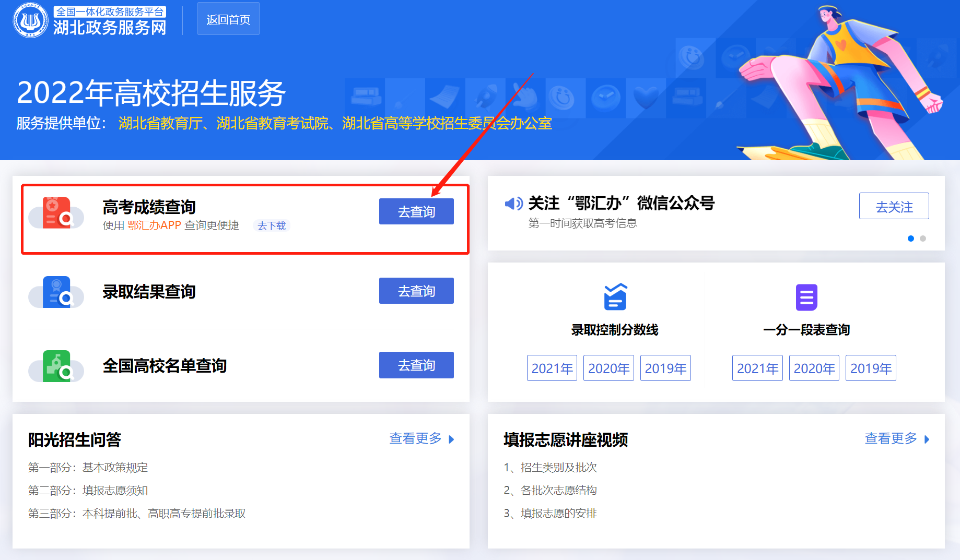
Task: Click the 关注"鄂汇办"微信公众号 headline
Action: pos(622,203)
